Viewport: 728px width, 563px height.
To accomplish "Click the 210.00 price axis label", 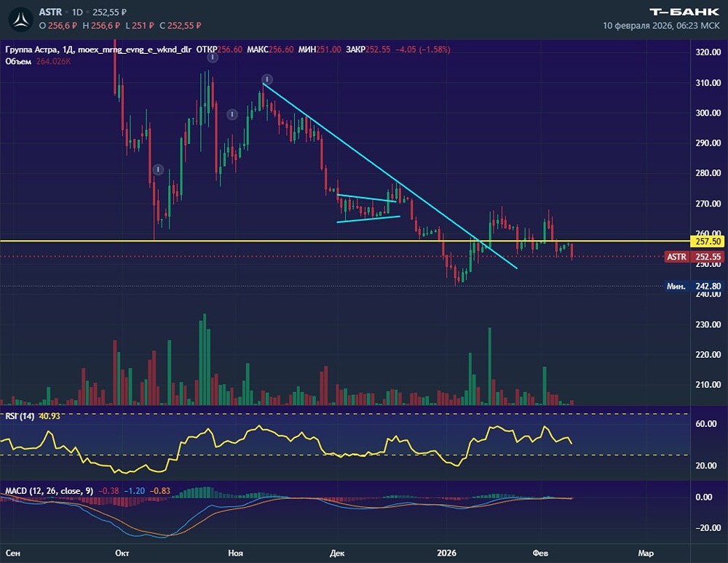I will [x=708, y=385].
